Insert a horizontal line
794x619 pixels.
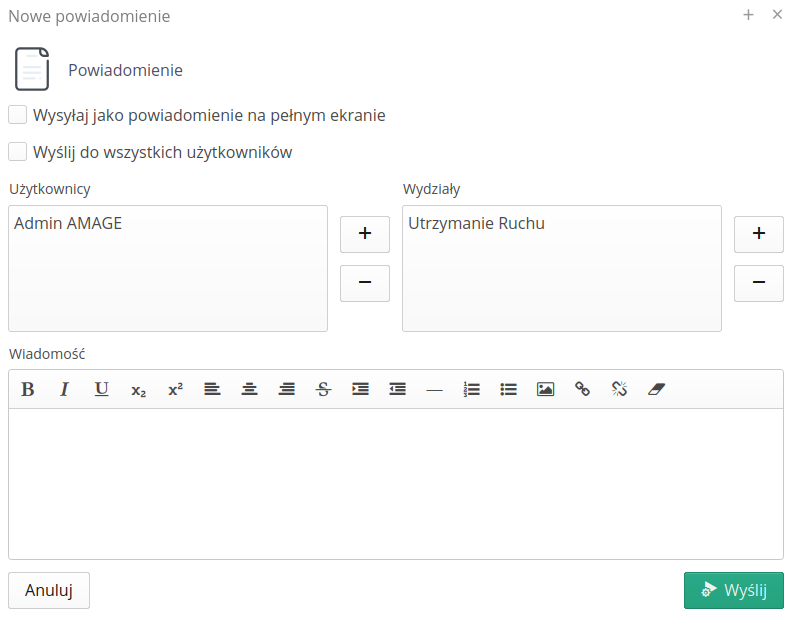(434, 390)
